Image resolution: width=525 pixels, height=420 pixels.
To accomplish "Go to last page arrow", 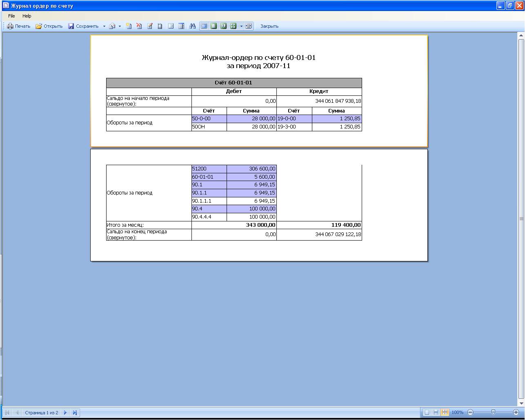I will coord(75,413).
